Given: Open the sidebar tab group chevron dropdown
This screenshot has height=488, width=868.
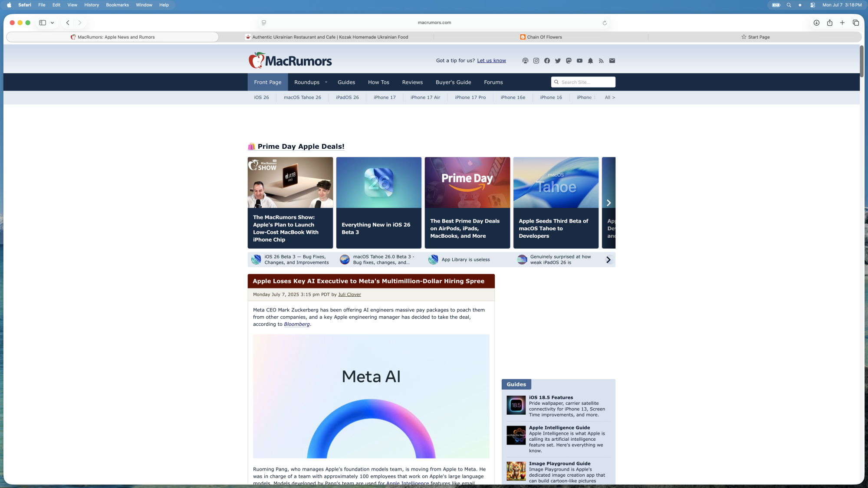Looking at the screenshot, I should 52,23.
